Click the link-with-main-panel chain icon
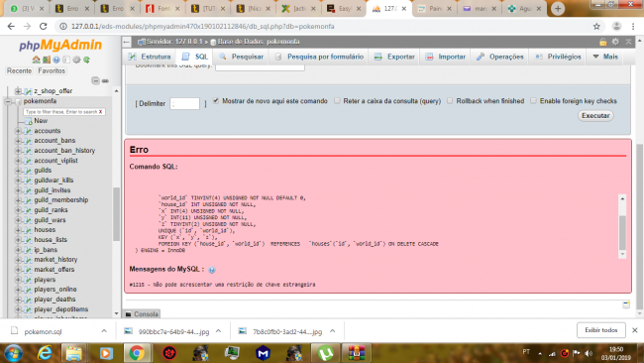 (105, 81)
